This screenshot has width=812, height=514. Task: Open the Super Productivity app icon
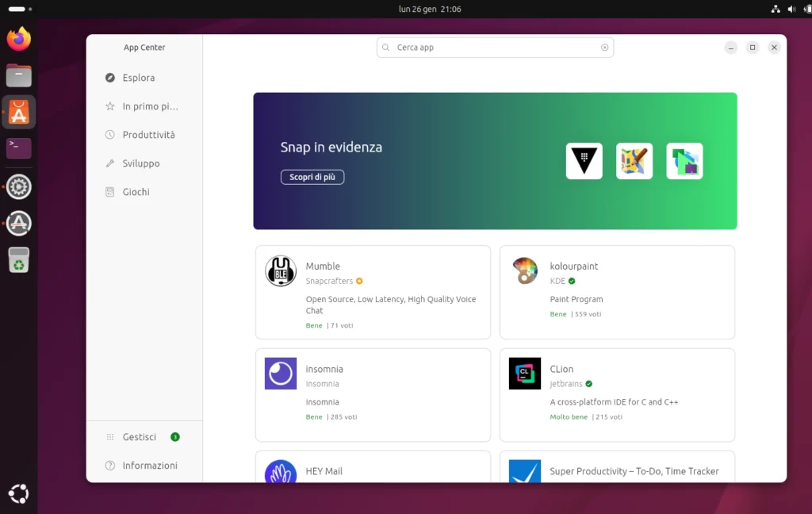tap(524, 471)
